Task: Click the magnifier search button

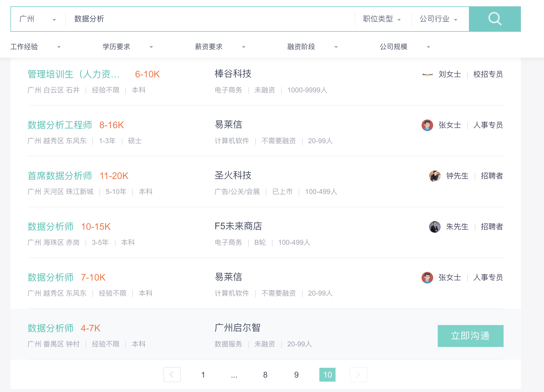Action: click(x=495, y=19)
